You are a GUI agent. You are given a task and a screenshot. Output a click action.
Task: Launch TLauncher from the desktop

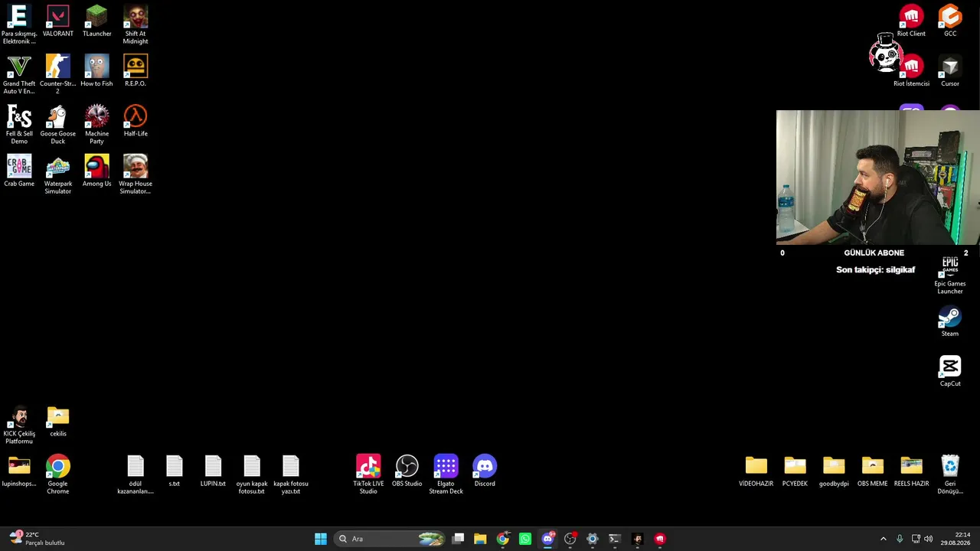pos(96,21)
